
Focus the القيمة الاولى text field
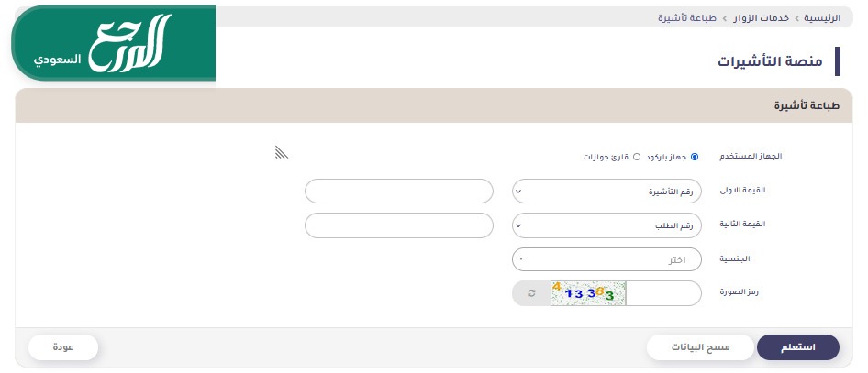click(x=399, y=192)
